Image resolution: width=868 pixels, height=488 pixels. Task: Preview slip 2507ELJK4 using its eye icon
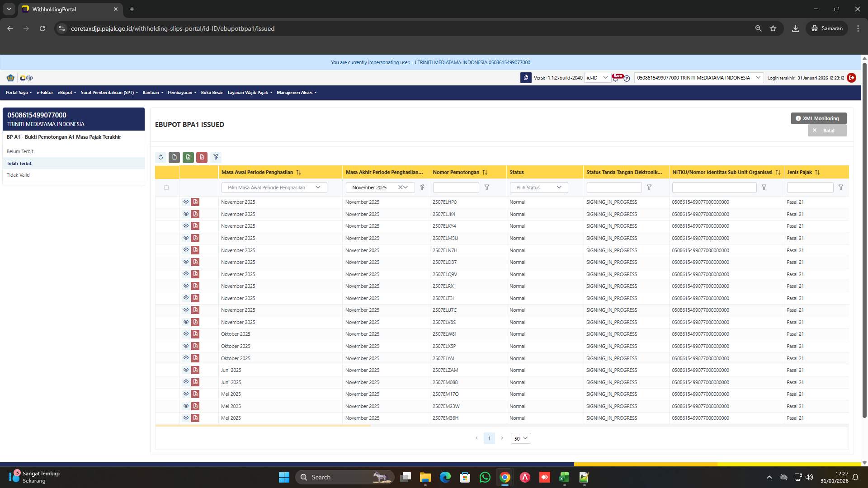(x=186, y=214)
